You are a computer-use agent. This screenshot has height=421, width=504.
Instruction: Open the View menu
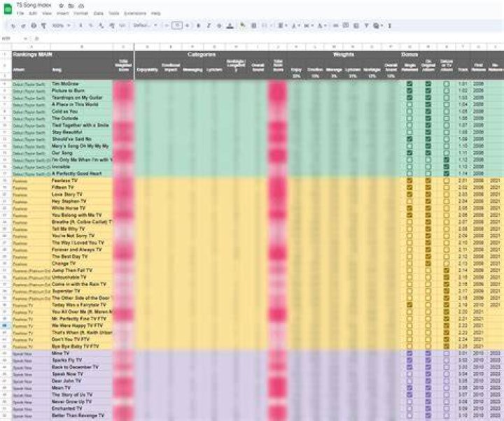(47, 13)
